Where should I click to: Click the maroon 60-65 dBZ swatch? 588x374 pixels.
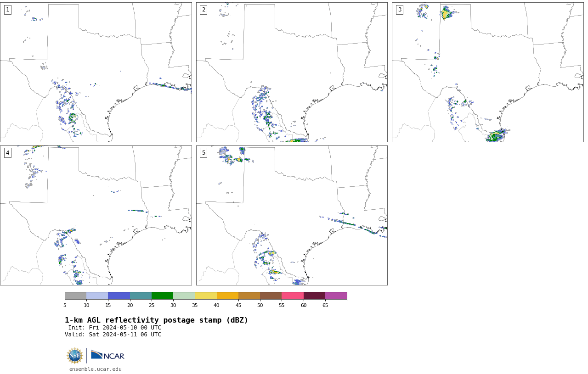point(314,296)
